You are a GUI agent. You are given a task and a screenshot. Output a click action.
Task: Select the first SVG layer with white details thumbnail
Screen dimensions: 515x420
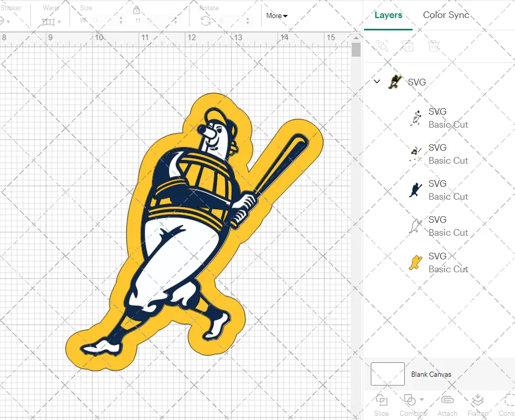(416, 118)
